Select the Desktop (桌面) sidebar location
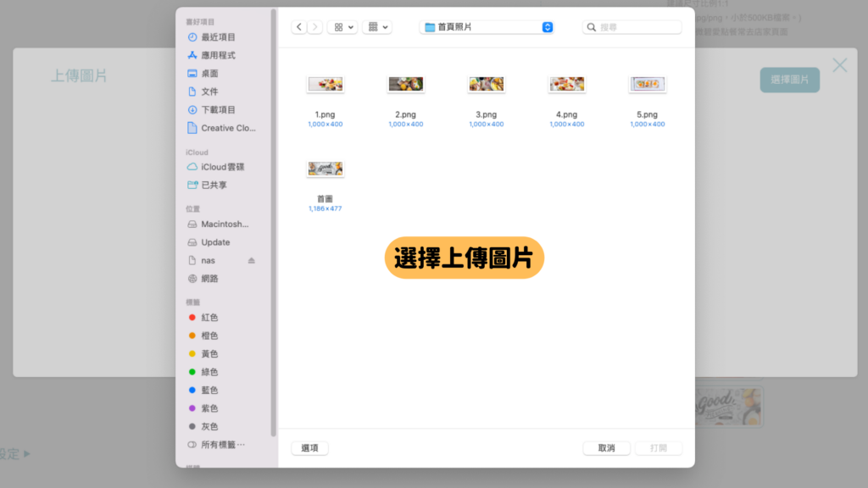Viewport: 868px width, 488px height. click(x=209, y=74)
